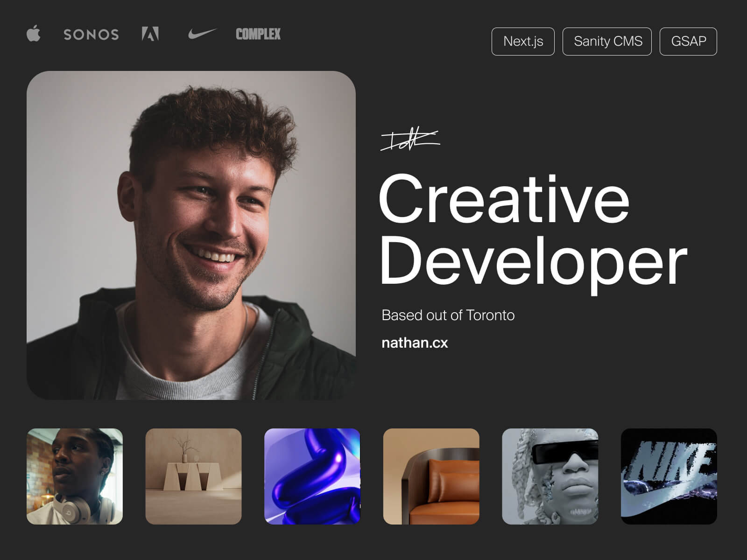Click the Nike swoosh logo
Viewport: 747px width, 560px height.
pyautogui.click(x=202, y=34)
